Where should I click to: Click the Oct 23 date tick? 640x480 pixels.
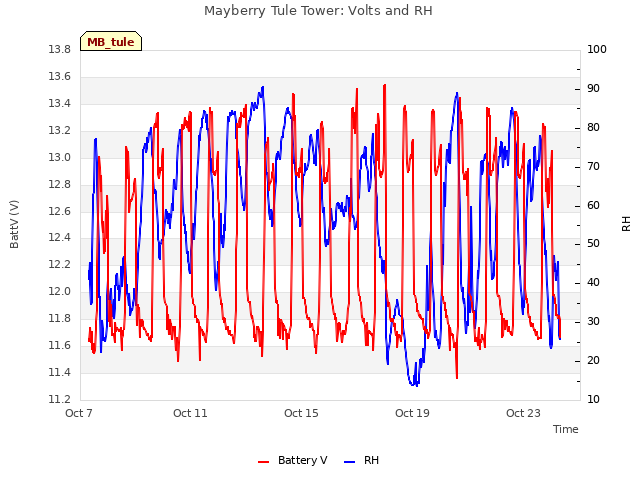(x=523, y=413)
